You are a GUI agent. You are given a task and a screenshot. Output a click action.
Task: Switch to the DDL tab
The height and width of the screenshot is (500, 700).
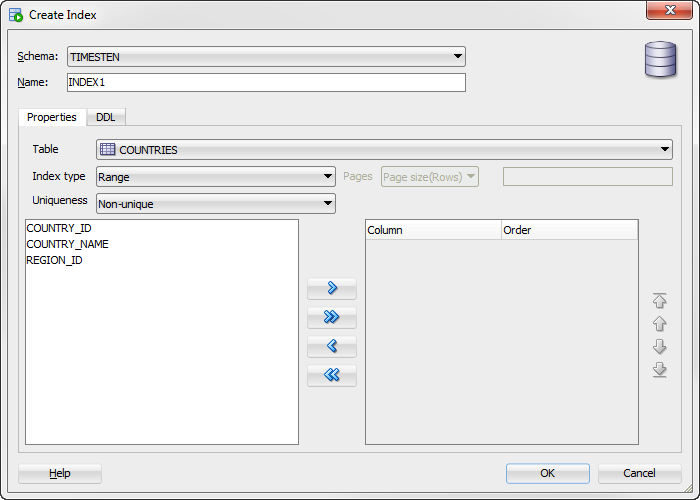pos(106,117)
